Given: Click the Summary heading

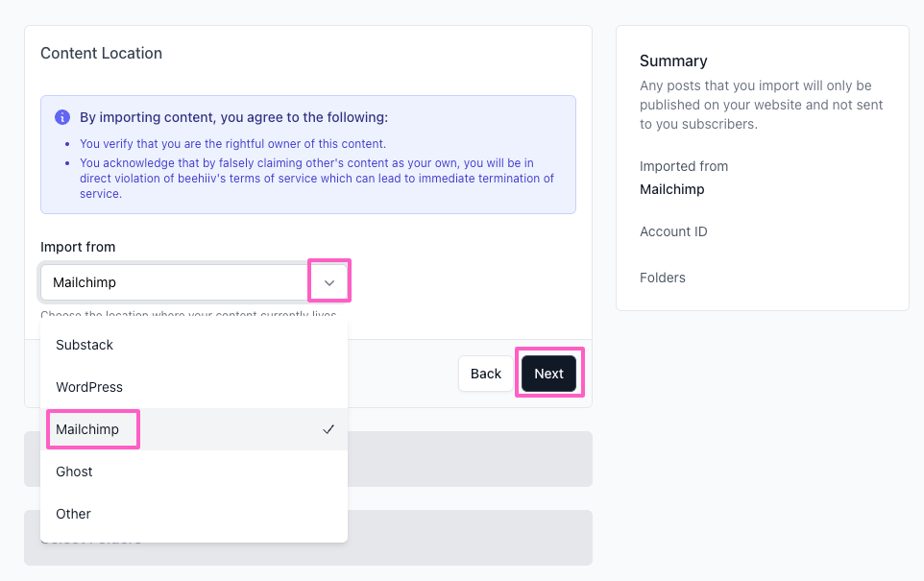Looking at the screenshot, I should pyautogui.click(x=673, y=61).
